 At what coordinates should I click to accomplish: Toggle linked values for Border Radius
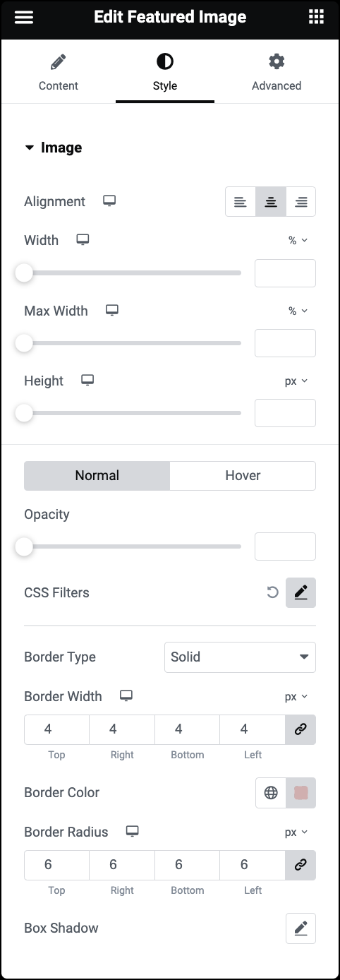[x=300, y=865]
